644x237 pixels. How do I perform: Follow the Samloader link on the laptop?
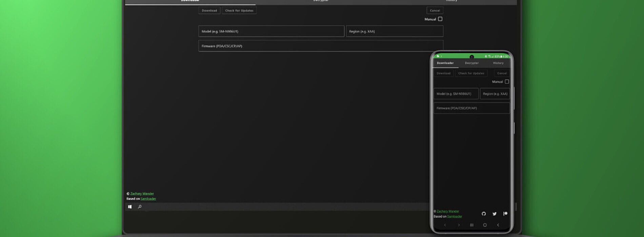[148, 199]
